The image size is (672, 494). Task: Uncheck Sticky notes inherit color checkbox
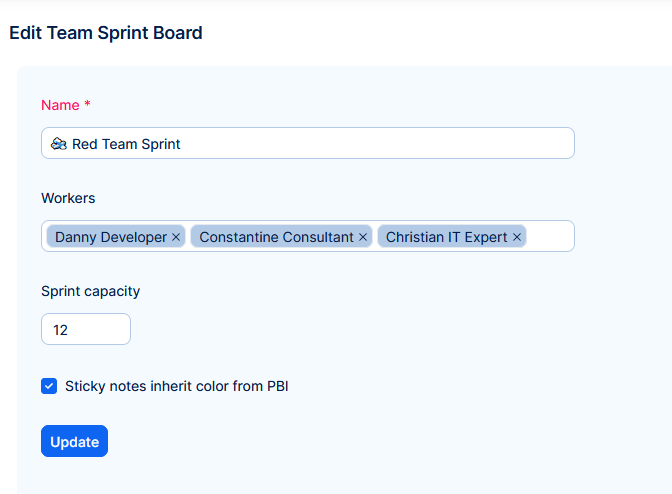click(49, 386)
